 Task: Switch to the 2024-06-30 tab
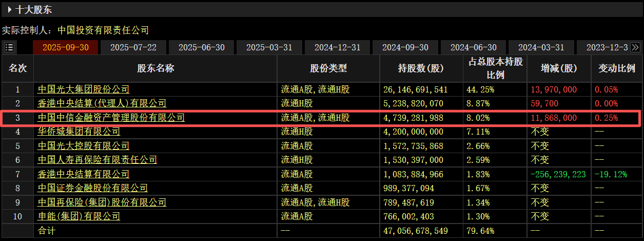pos(473,47)
